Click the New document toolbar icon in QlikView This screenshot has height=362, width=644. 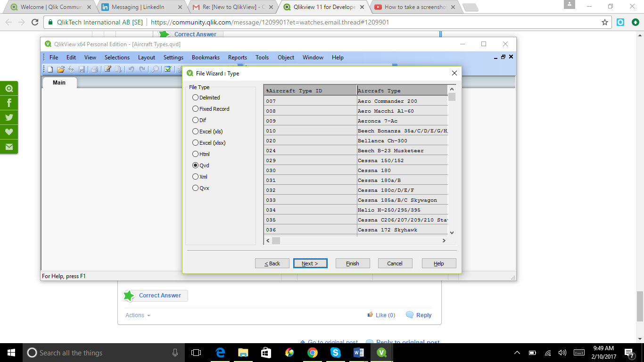tap(50, 69)
